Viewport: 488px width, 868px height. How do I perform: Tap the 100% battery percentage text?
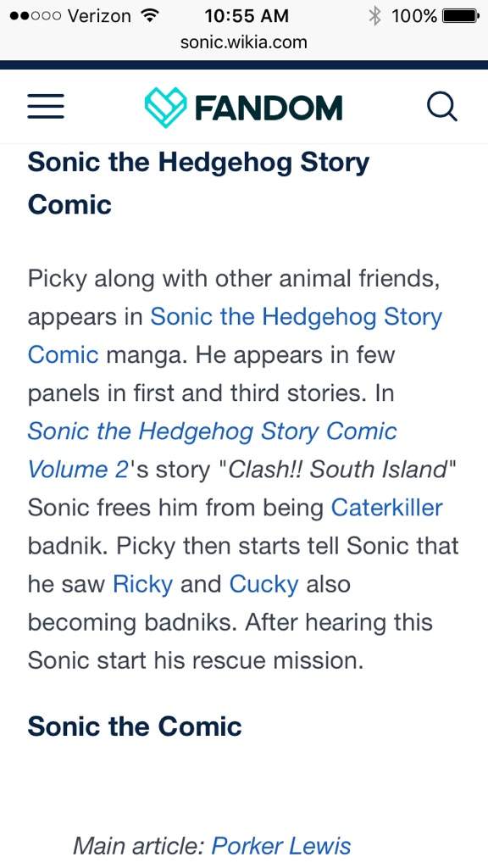pyautogui.click(x=414, y=16)
